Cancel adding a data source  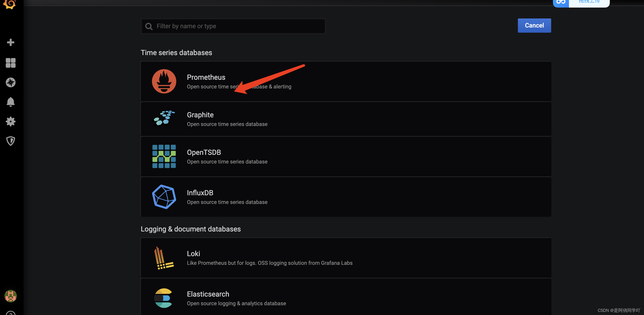tap(534, 26)
